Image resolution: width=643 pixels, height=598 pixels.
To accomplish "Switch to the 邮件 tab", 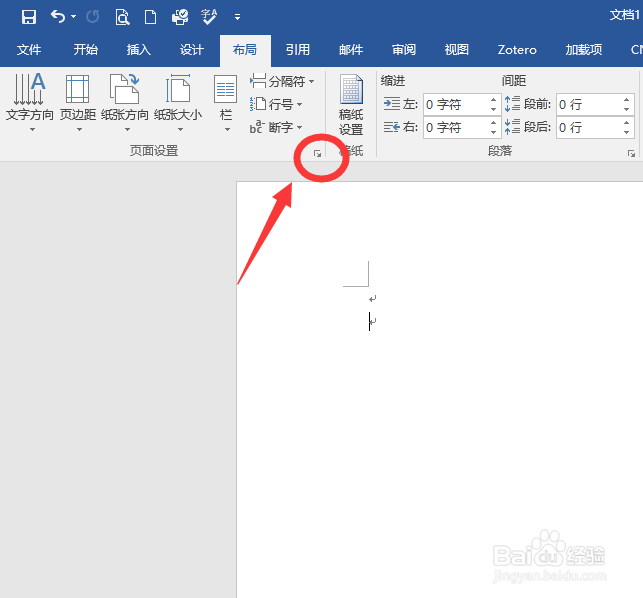I will pyautogui.click(x=351, y=50).
